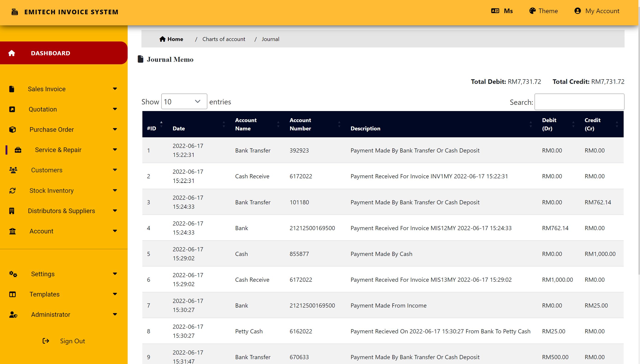Expand the Quotation dropdown arrow
Image resolution: width=640 pixels, height=364 pixels.
[x=115, y=109]
